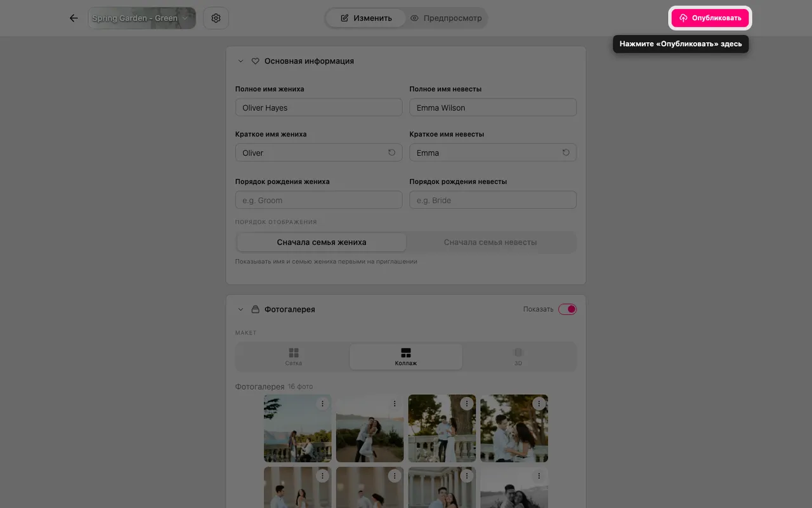812x508 pixels.
Task: Turn off the Показать gallery switch
Action: [567, 309]
